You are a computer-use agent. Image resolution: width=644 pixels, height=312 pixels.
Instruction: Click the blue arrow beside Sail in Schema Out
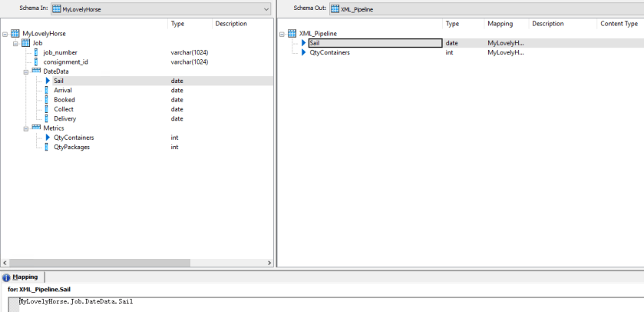(x=303, y=43)
